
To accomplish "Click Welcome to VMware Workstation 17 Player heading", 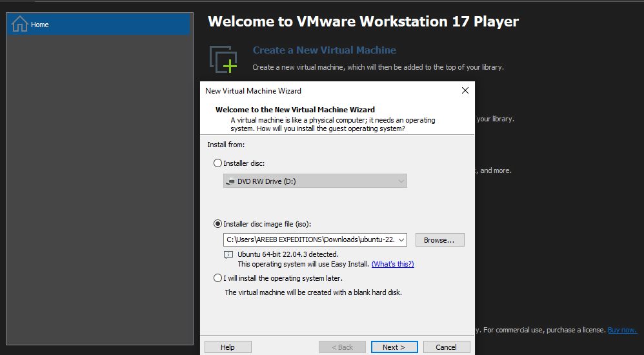I will pyautogui.click(x=363, y=21).
